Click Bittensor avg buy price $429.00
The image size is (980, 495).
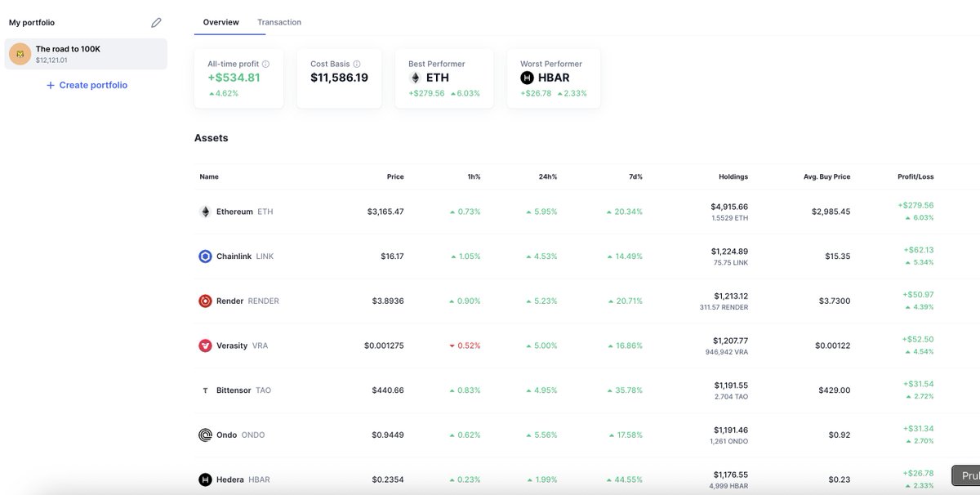pyautogui.click(x=835, y=390)
